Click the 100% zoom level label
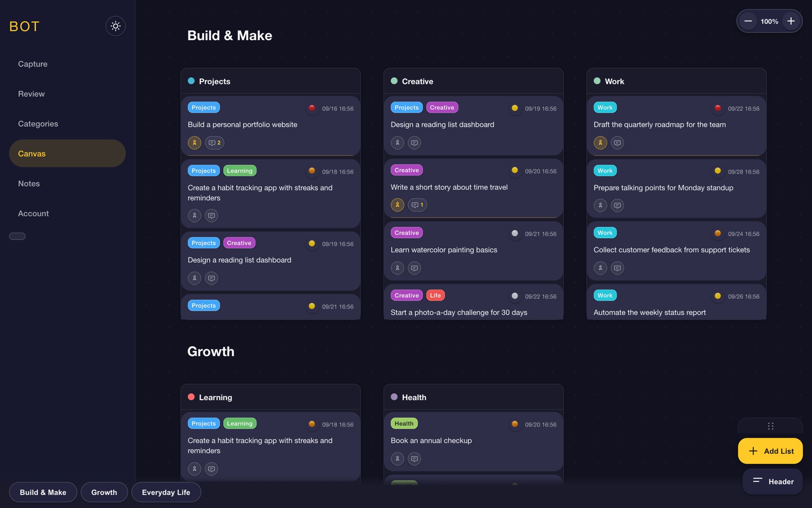Viewport: 812px width, 508px height. (769, 21)
